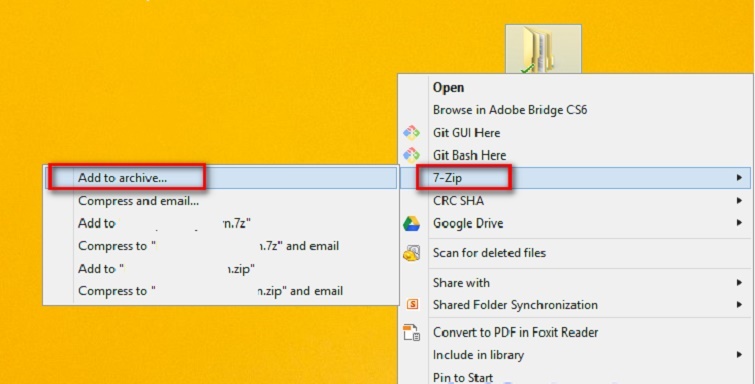This screenshot has width=755, height=384.
Task: Expand the CRC SHA submenu arrow
Action: pos(739,200)
